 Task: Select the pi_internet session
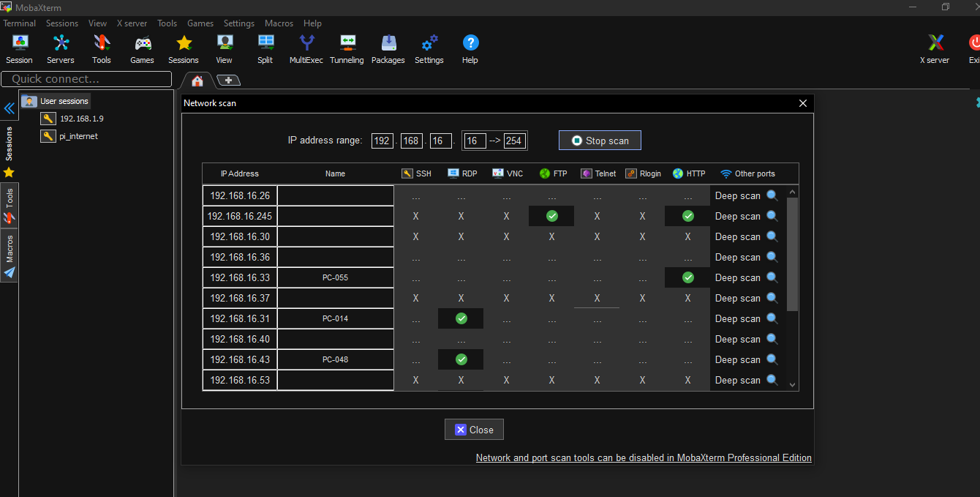pyautogui.click(x=69, y=136)
